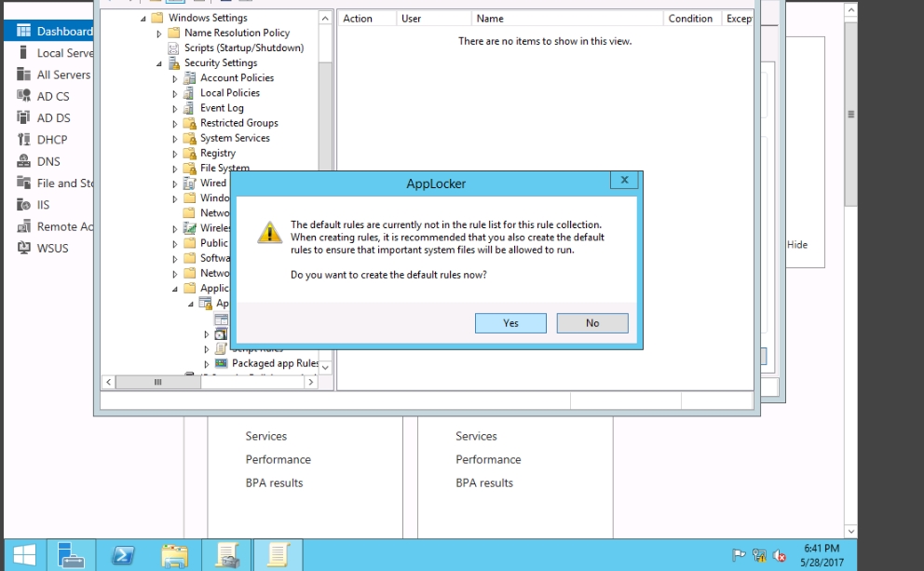The image size is (924, 571).
Task: Expand Restricted Groups node
Action: 175,124
